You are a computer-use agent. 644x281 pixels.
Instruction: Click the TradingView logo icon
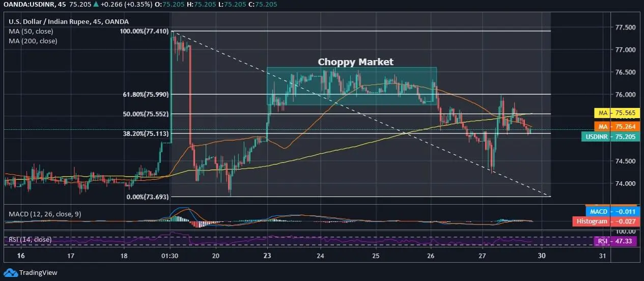click(x=10, y=272)
